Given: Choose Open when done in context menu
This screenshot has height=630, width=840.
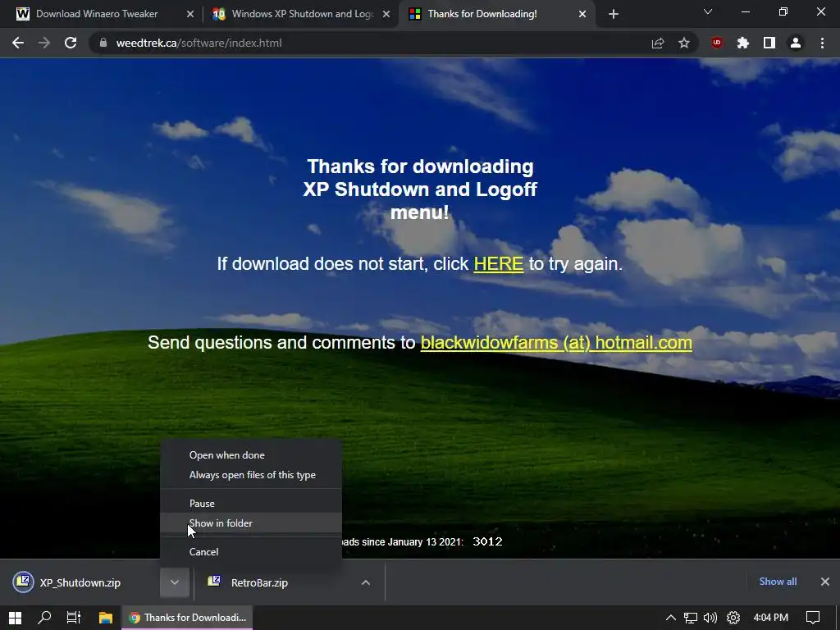Looking at the screenshot, I should click(x=251, y=454).
